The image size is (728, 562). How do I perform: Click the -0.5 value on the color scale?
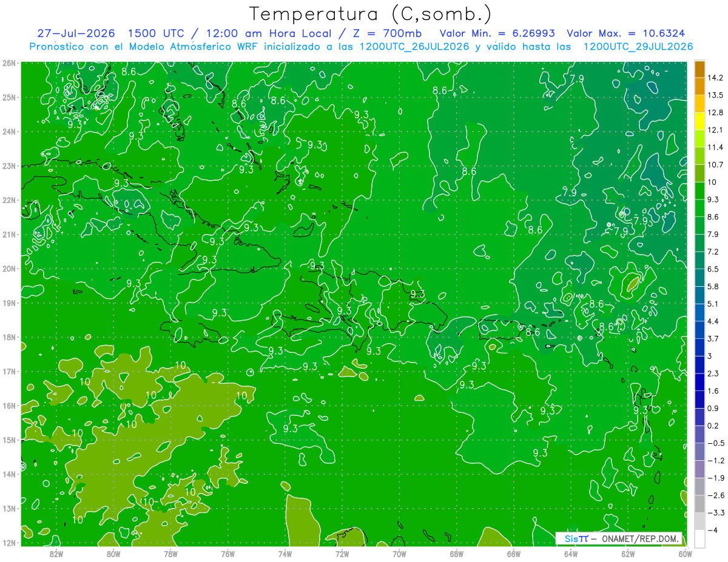715,443
